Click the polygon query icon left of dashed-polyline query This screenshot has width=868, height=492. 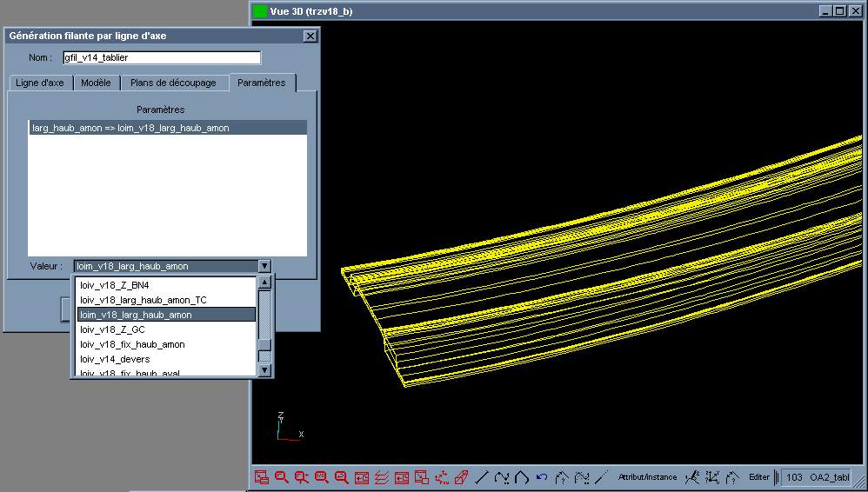coord(562,477)
